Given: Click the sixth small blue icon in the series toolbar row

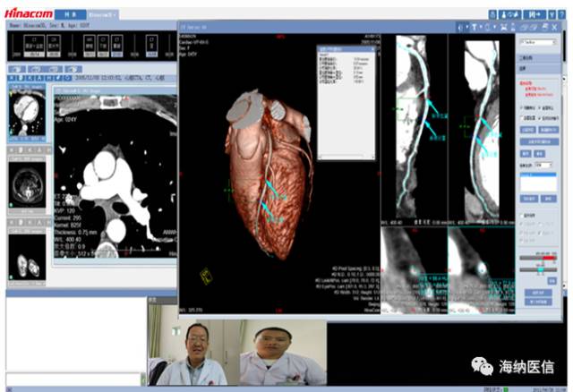Looking at the screenshot, I should click(x=58, y=78).
